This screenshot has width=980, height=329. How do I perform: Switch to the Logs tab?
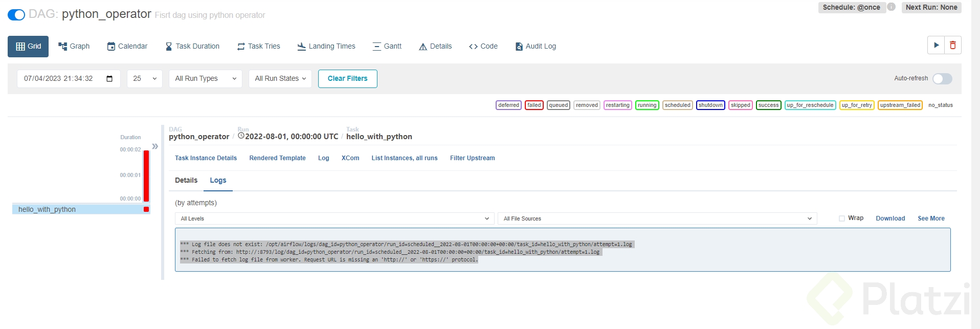tap(218, 181)
